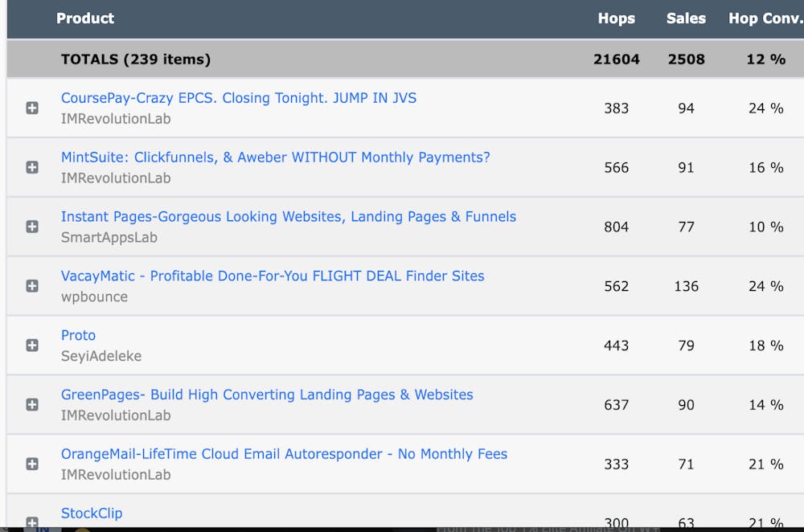
Task: Open CoursePay-Crazy EPCS product link
Action: click(238, 98)
